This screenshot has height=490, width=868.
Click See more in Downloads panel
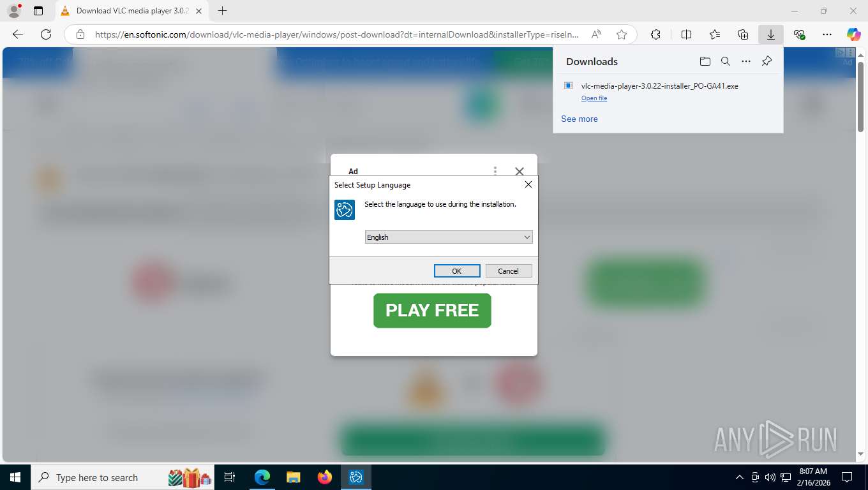click(580, 119)
